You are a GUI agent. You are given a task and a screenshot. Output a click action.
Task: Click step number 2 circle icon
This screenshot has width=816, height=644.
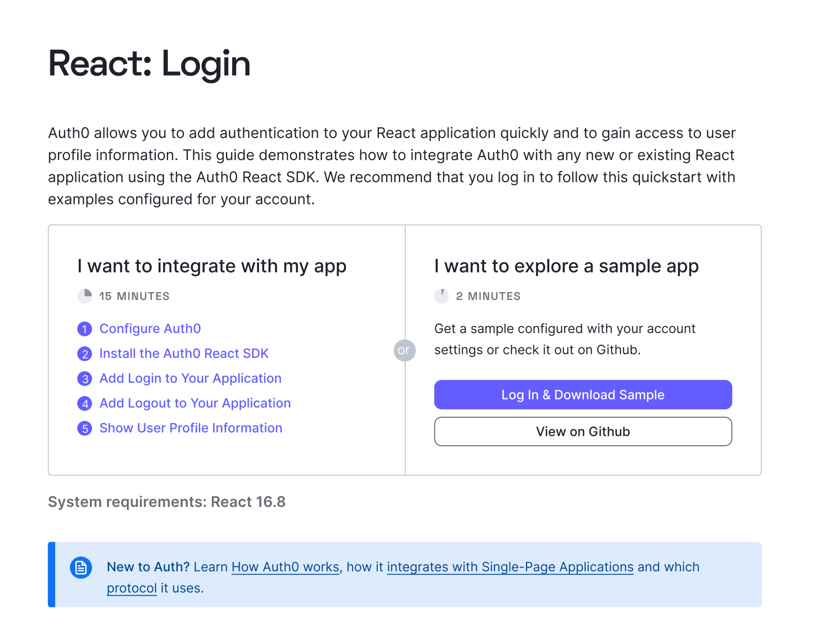pyautogui.click(x=84, y=354)
